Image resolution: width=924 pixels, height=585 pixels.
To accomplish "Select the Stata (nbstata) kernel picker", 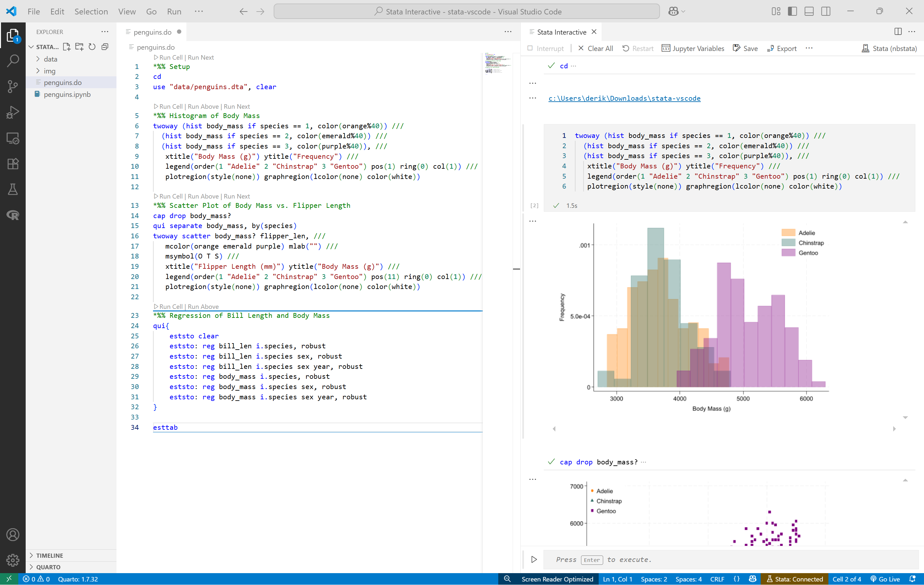I will click(889, 48).
